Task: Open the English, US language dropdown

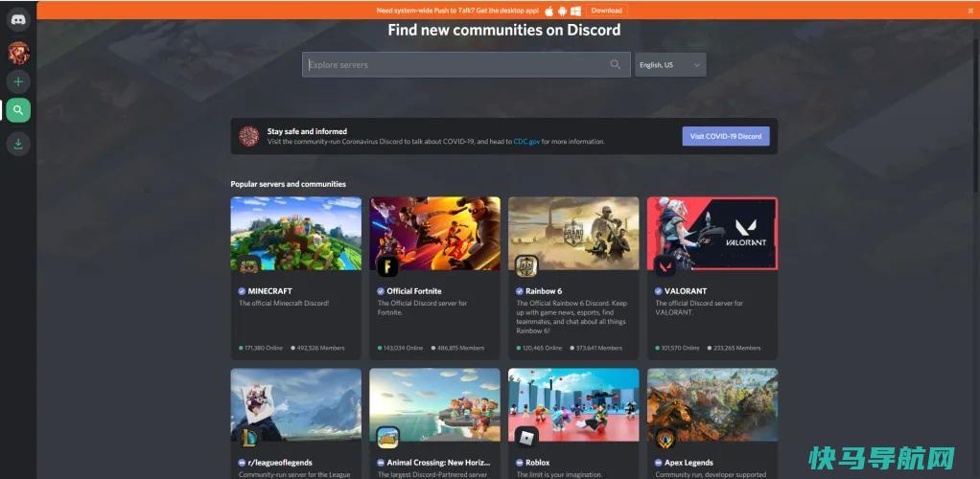Action: (670, 65)
